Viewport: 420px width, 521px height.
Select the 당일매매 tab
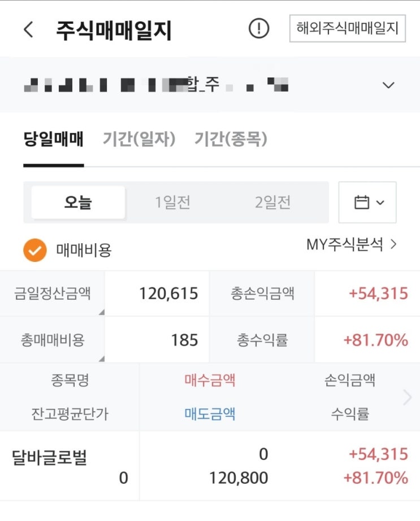click(x=53, y=139)
